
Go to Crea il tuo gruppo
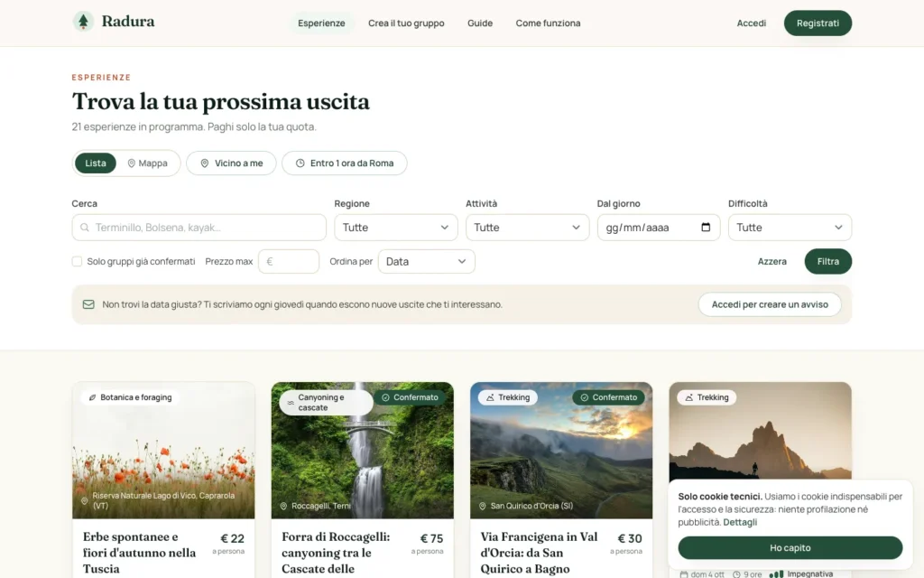(x=406, y=23)
